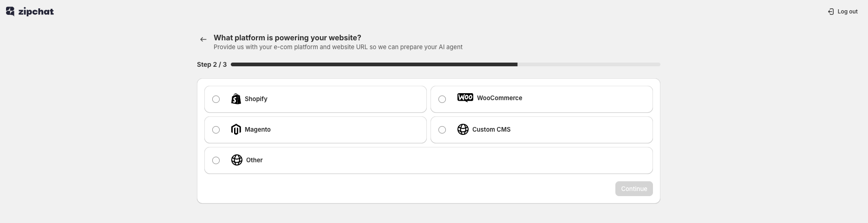Click the Zipchat logo icon
Image resolution: width=868 pixels, height=223 pixels.
[10, 12]
